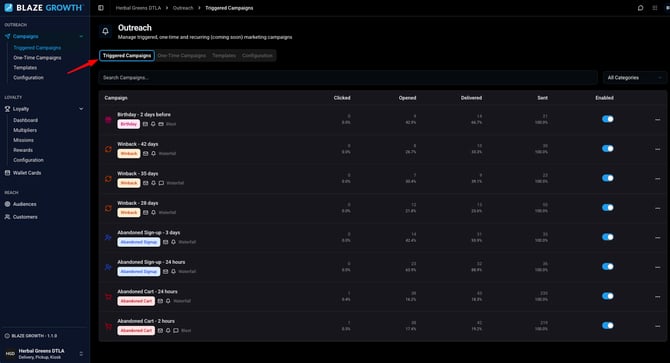Disable Abandoned Cart - 24 hours campaign
This screenshot has height=363, width=670.
[608, 296]
